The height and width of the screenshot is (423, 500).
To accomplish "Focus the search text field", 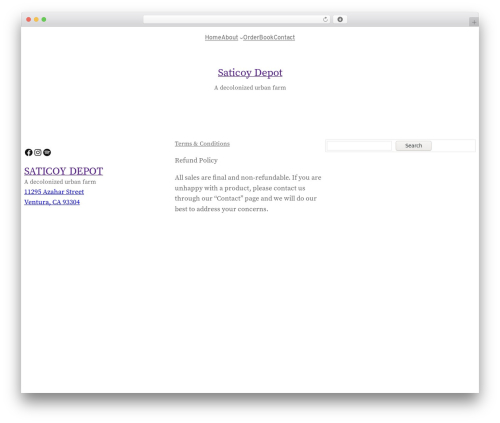I will click(x=359, y=146).
